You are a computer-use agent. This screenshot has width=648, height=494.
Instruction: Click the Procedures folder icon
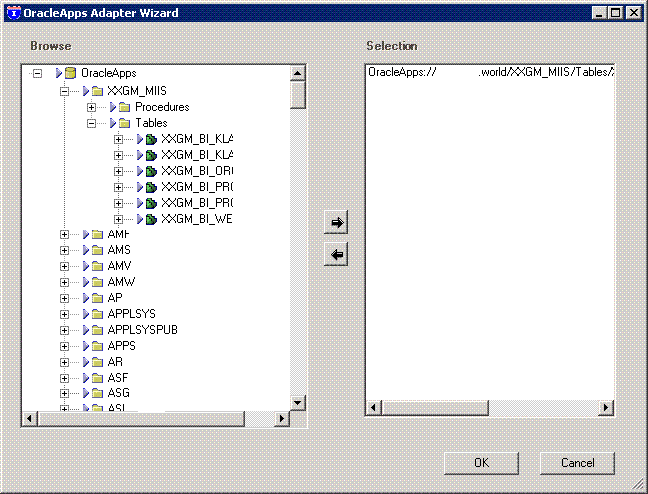point(125,107)
